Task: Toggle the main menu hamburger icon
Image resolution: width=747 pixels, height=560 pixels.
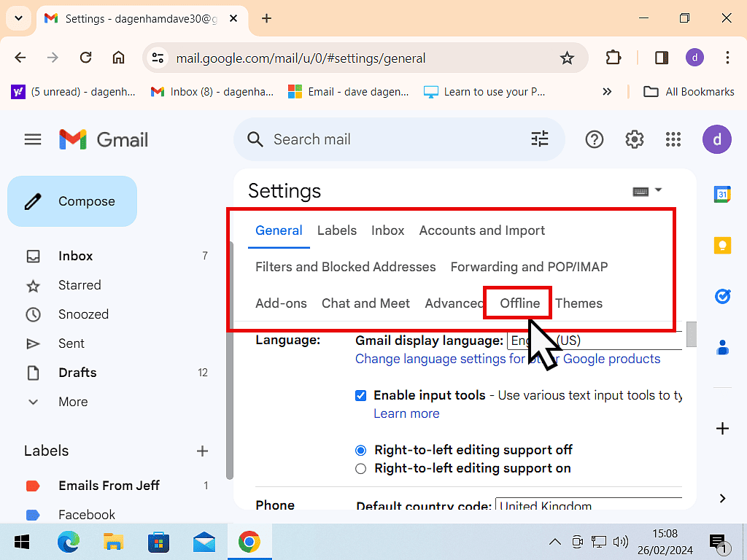Action: 33,139
